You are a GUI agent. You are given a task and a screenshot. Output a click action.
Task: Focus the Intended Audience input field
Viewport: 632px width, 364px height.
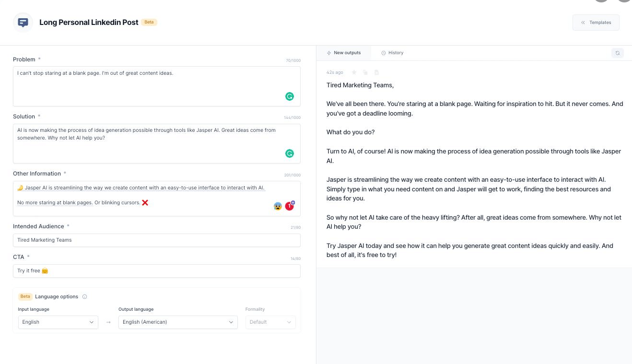tap(156, 240)
